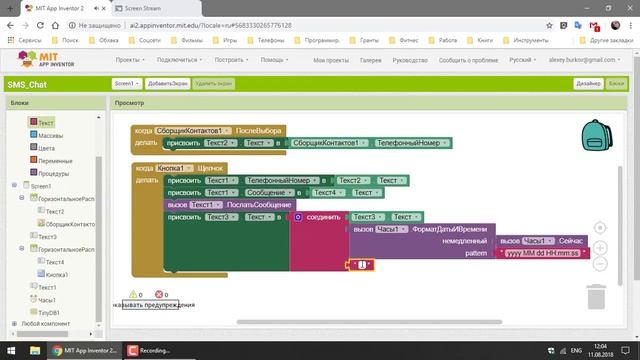Image resolution: width=640 pixels, height=360 pixels.
Task: Click the blocks palette vertical scrollbar
Action: (98, 239)
